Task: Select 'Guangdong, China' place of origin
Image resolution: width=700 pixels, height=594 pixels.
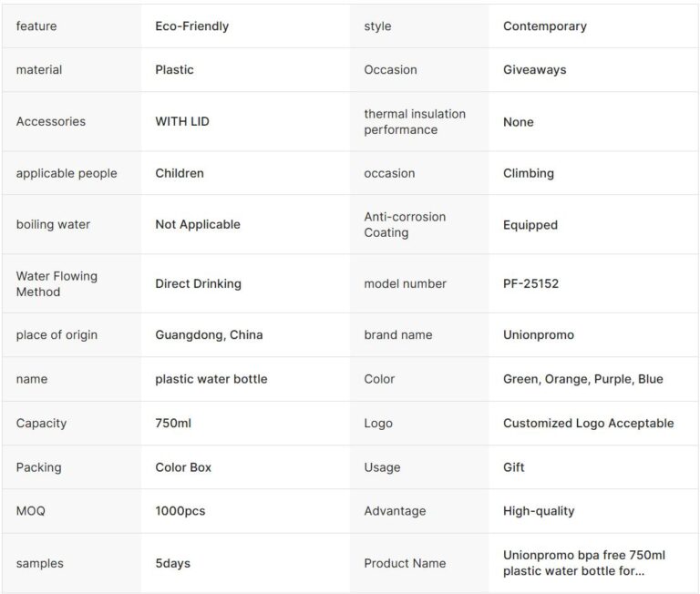Action: (x=209, y=334)
